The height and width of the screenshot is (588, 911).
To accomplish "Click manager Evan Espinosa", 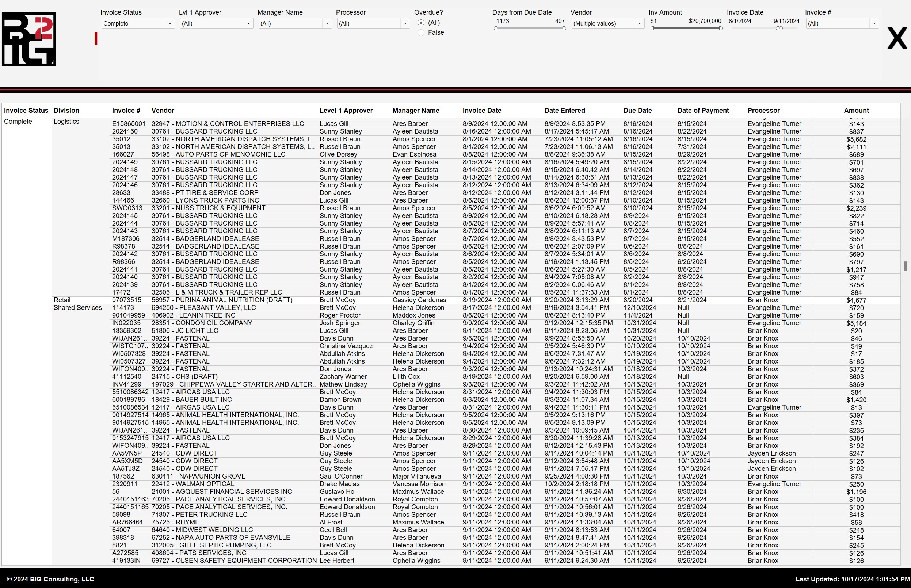I will click(414, 154).
